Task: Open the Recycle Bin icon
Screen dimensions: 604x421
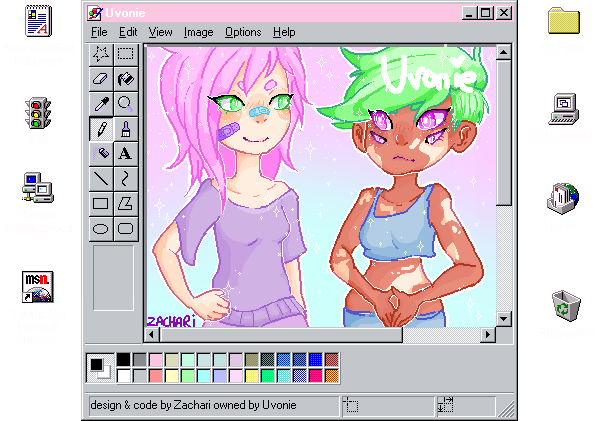Action: tap(565, 306)
